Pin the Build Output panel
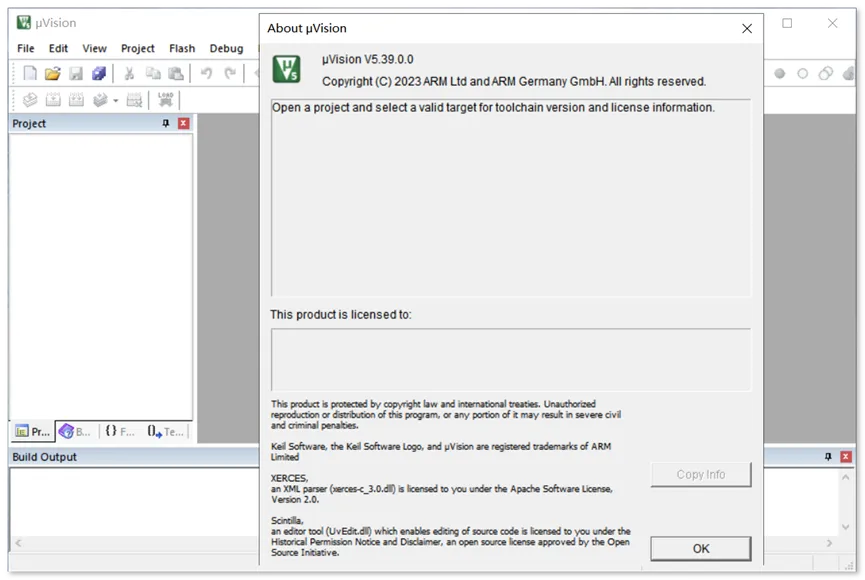Viewport: 865px width, 580px height. (828, 457)
